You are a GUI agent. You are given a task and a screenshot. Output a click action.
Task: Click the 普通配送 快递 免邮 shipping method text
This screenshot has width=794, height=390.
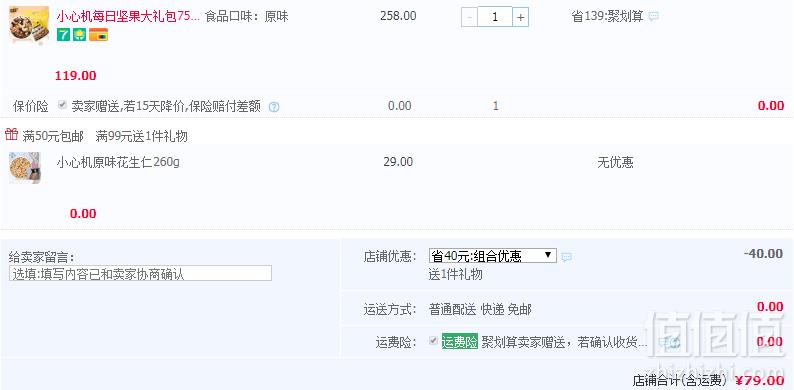(x=480, y=309)
